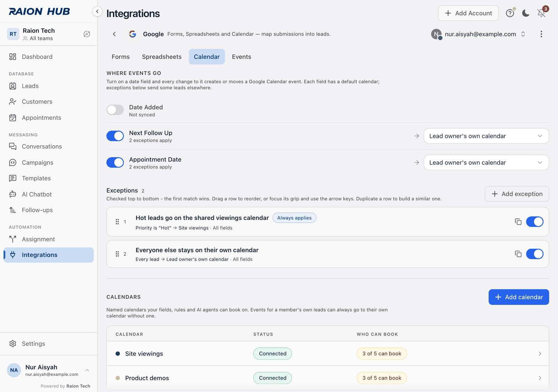Image resolution: width=558 pixels, height=392 pixels.
Task: Click the "3 of 5 can book" badge for Site viewings
Action: [x=382, y=354]
